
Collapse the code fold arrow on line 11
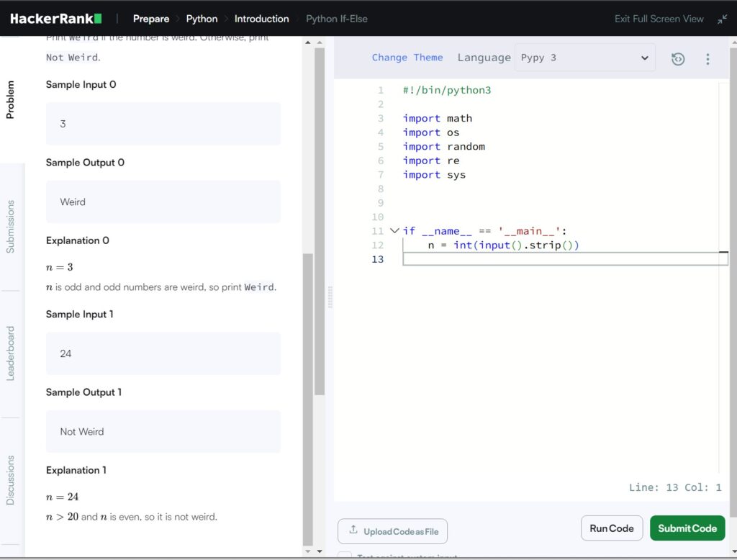pyautogui.click(x=394, y=231)
